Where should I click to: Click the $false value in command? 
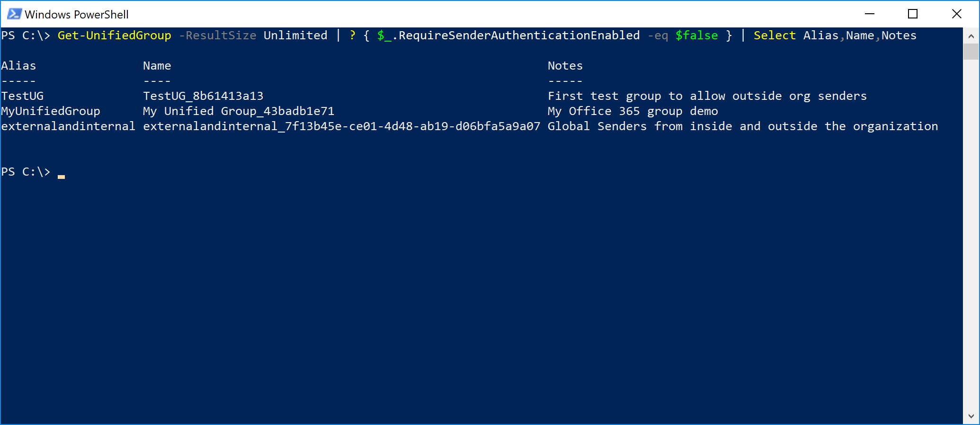tap(696, 35)
